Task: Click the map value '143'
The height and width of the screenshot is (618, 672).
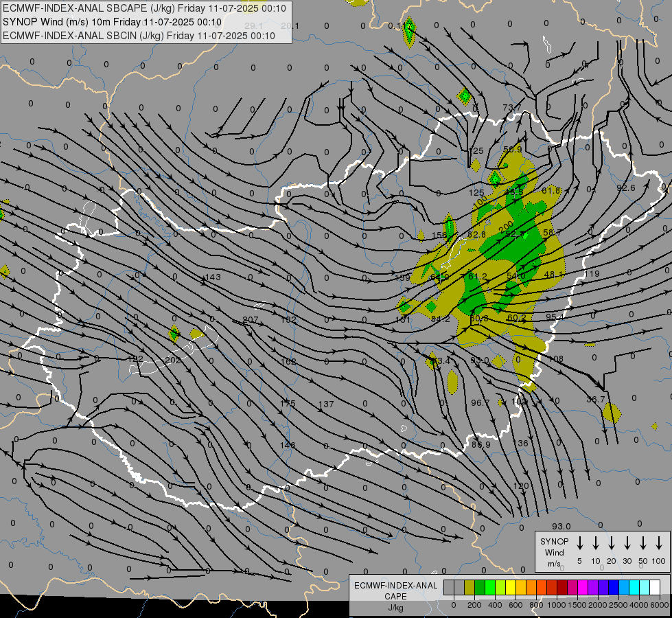Action: click(x=213, y=277)
